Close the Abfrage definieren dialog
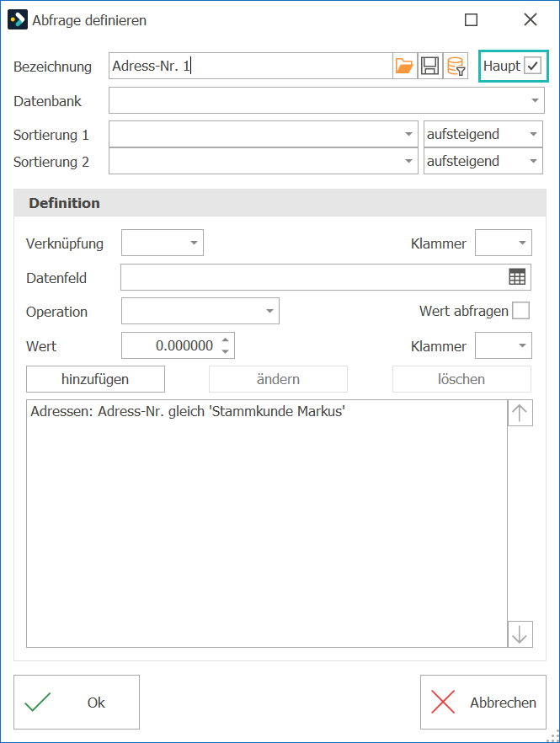 531,20
